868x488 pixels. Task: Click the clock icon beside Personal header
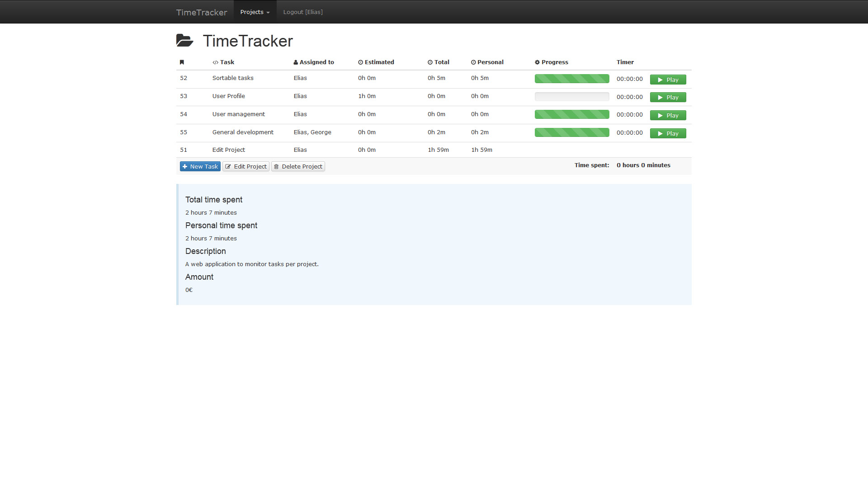coord(473,62)
